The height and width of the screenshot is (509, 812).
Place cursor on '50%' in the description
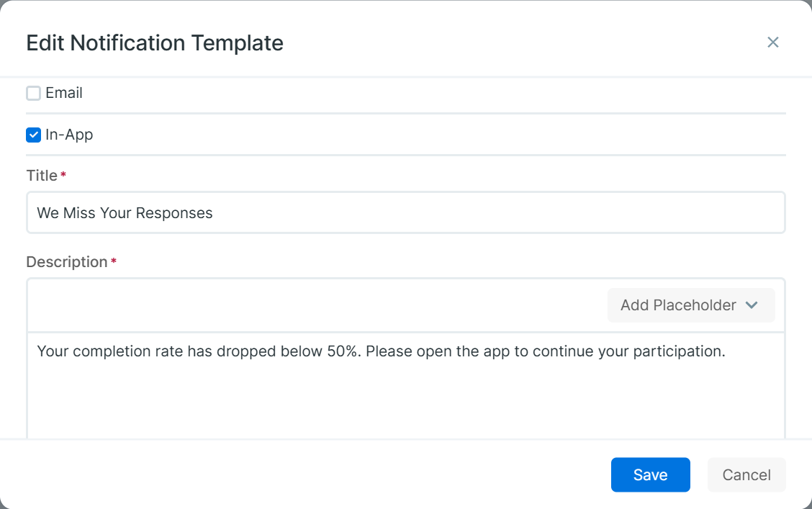coord(343,351)
